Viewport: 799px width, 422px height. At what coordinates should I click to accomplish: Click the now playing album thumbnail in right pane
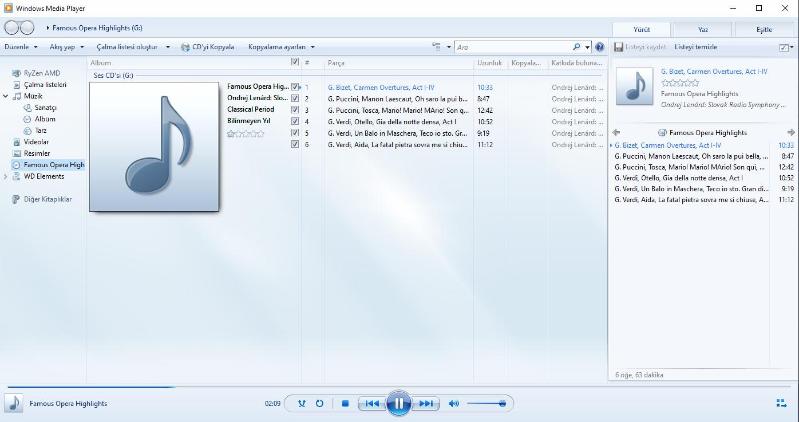(x=634, y=87)
